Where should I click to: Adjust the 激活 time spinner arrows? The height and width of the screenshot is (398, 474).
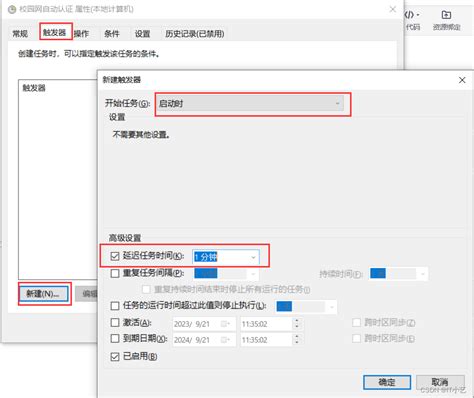tap(297, 324)
